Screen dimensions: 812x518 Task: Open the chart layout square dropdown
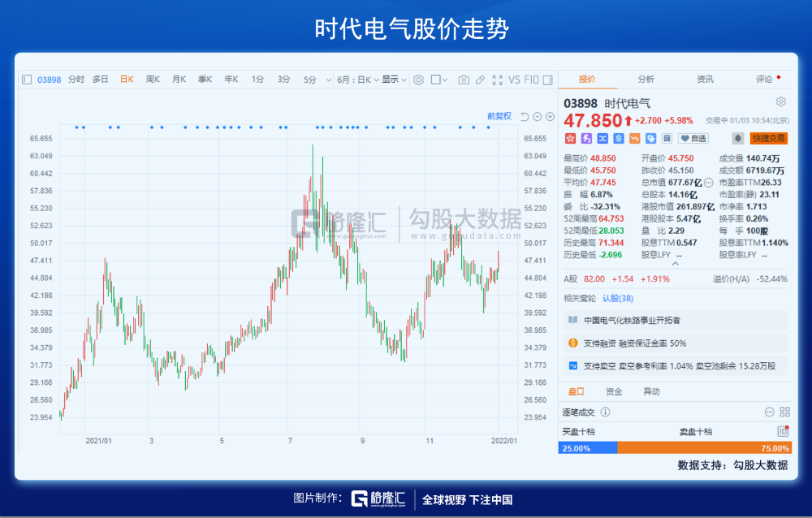point(438,80)
